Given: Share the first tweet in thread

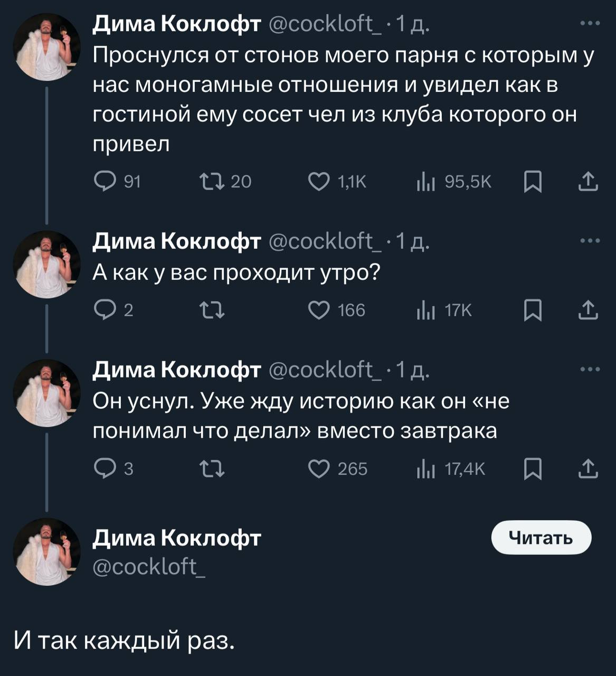Looking at the screenshot, I should [x=588, y=182].
